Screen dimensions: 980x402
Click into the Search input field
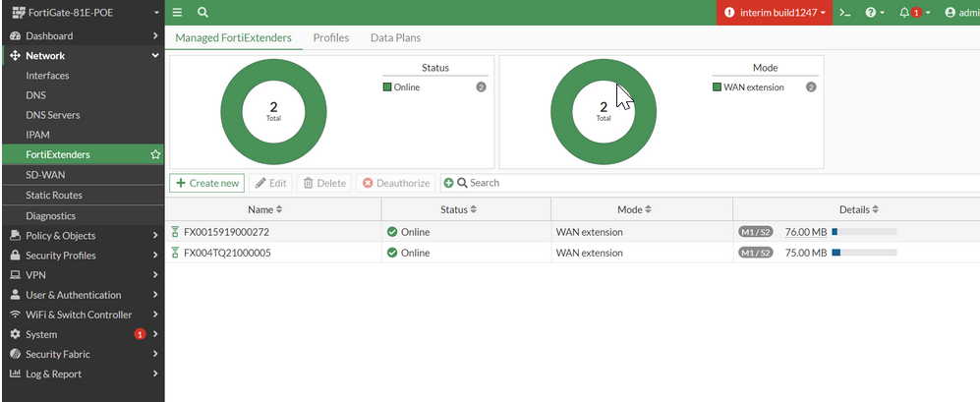pos(719,183)
